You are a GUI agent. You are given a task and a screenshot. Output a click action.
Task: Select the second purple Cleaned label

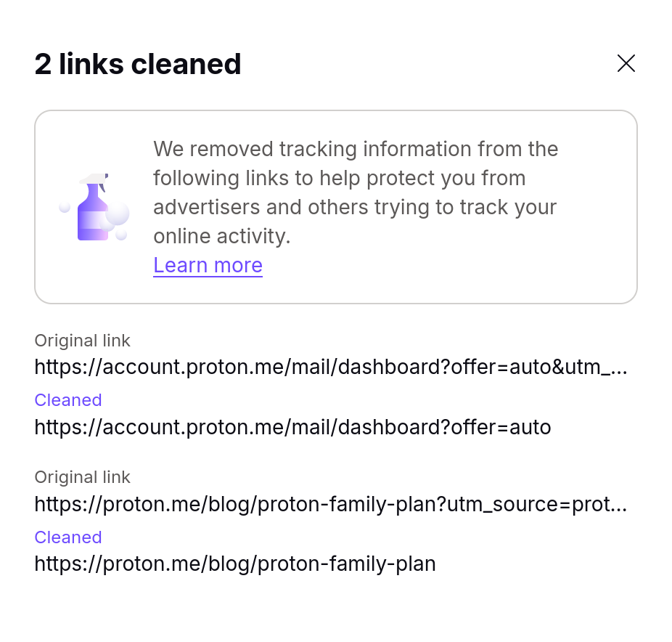click(68, 537)
